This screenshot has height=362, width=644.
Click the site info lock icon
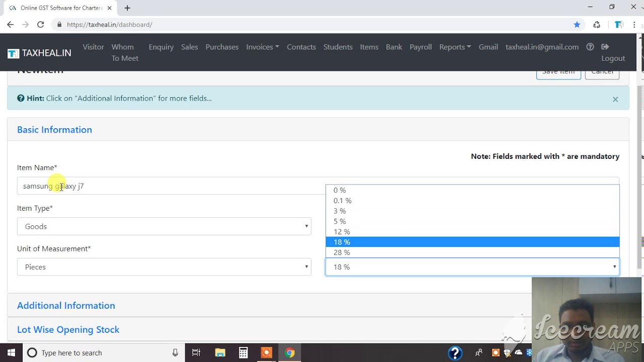point(59,25)
